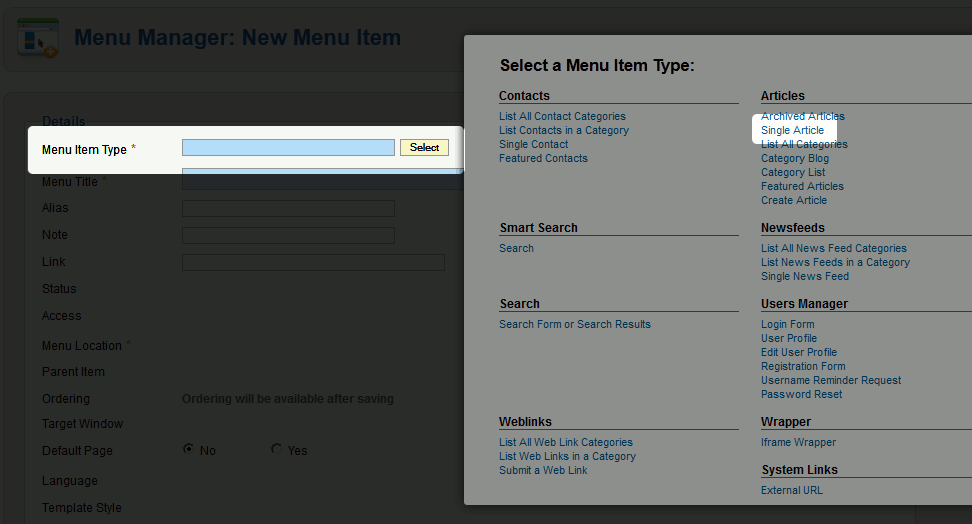
Task: Select List News Feeds in a Category
Action: click(836, 262)
